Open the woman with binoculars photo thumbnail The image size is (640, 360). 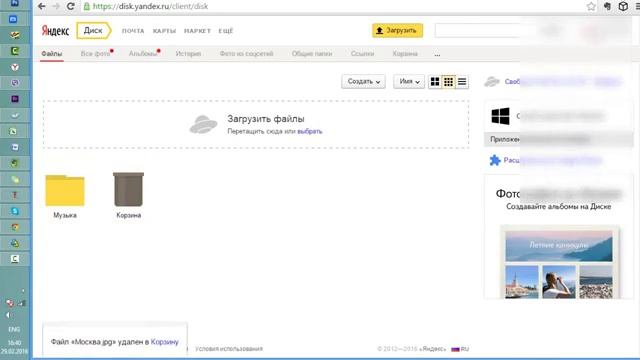tap(559, 282)
